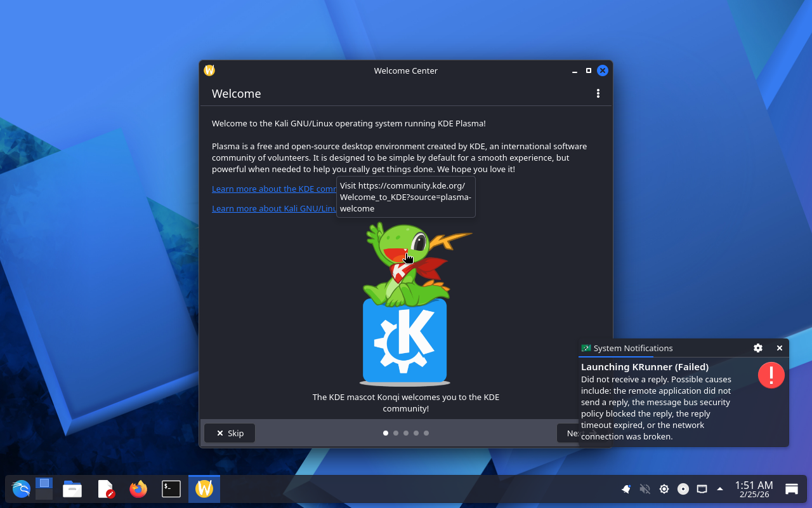Click the clock showing 1:51 AM
The height and width of the screenshot is (508, 812).
754,489
